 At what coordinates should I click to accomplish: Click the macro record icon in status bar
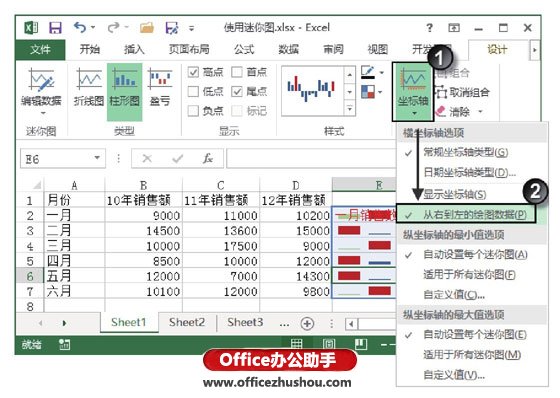[x=64, y=344]
